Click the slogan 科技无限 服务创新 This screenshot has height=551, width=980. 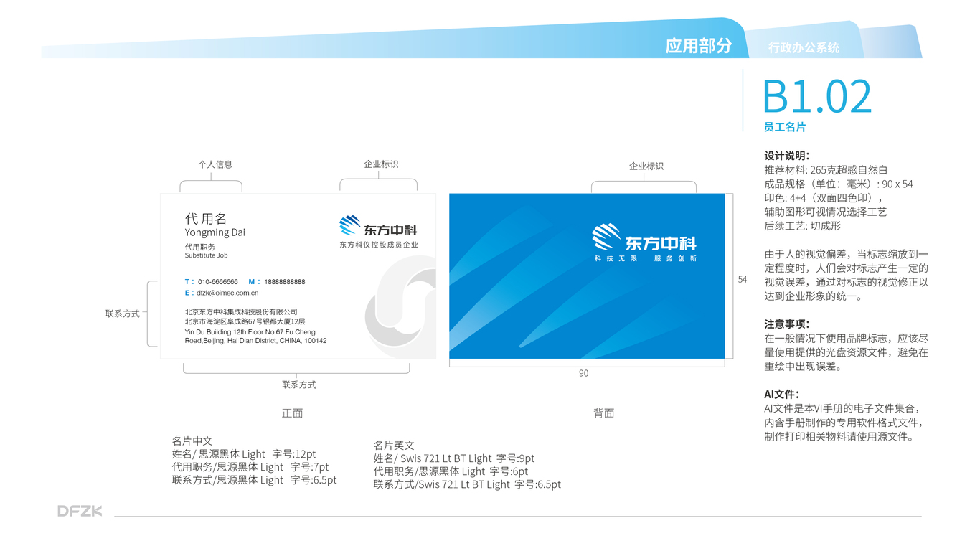click(x=646, y=258)
